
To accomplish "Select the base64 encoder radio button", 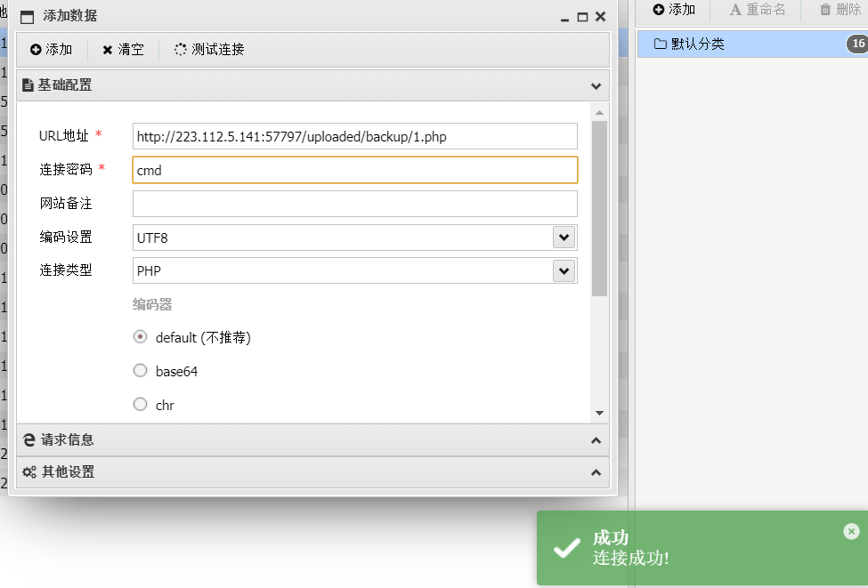I will [140, 371].
